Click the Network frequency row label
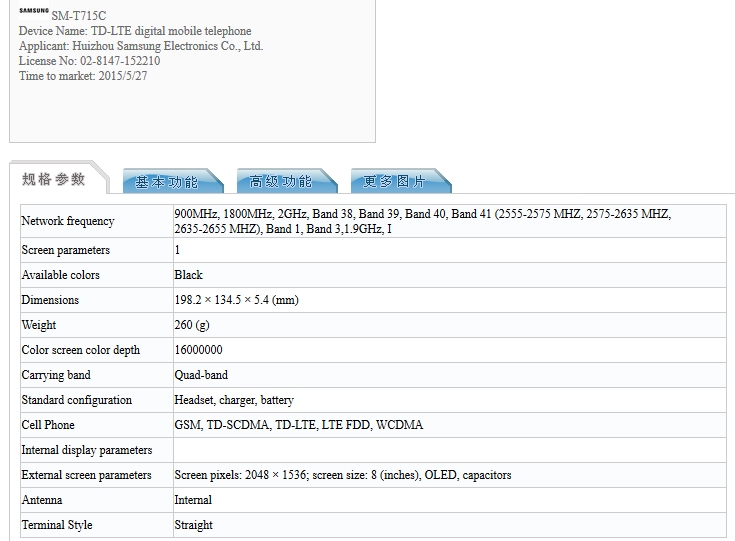 coord(68,221)
